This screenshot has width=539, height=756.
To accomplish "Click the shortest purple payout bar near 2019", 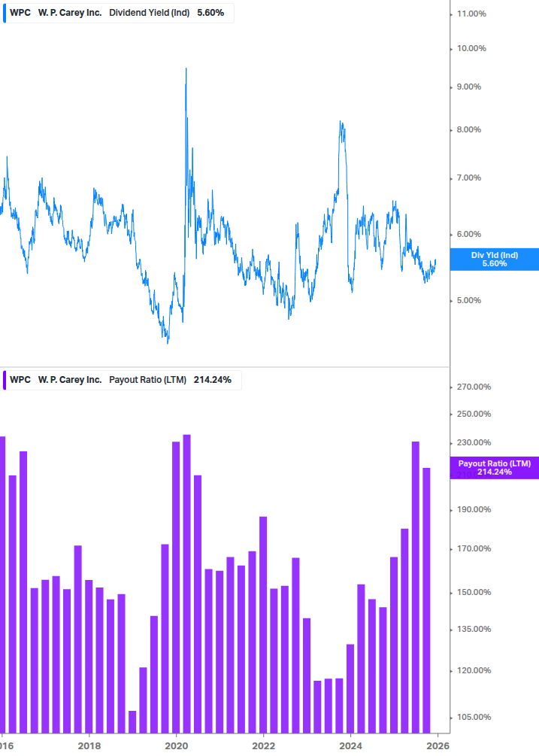I will point(132,721).
